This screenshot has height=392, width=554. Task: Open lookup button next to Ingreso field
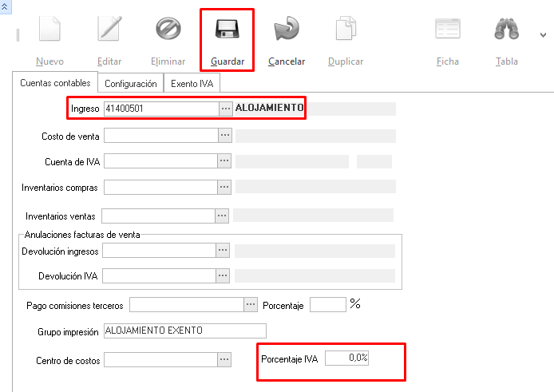pyautogui.click(x=226, y=109)
